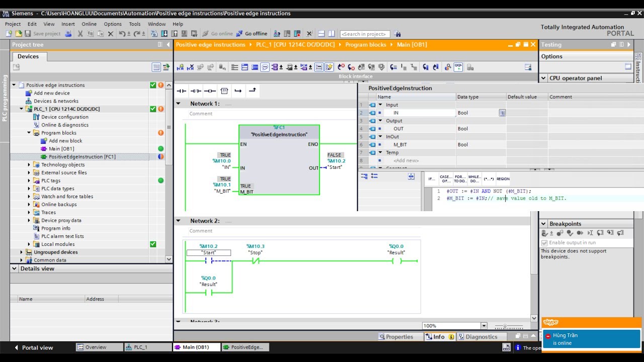Collapse the Program blocks folder
644x362 pixels.
click(x=29, y=133)
